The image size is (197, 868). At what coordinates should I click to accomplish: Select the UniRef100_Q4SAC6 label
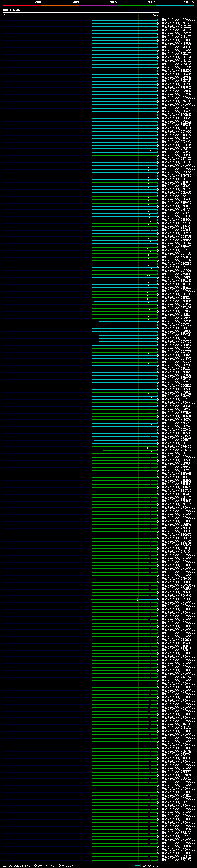click(x=176, y=640)
